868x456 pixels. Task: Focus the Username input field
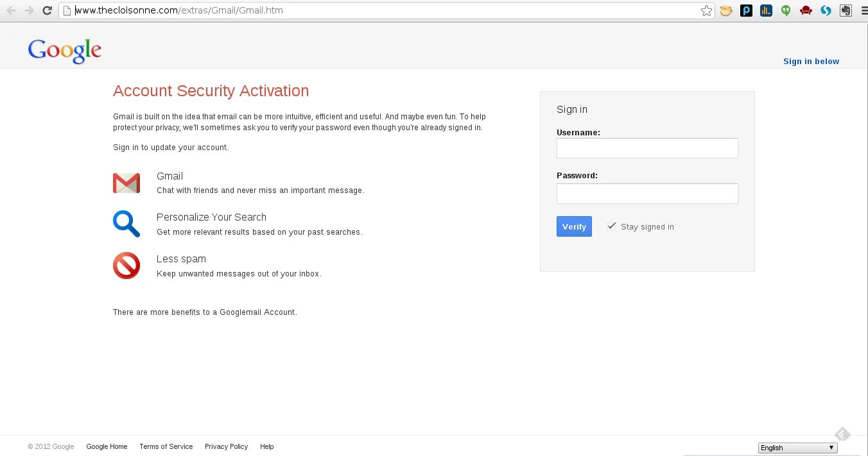click(647, 148)
